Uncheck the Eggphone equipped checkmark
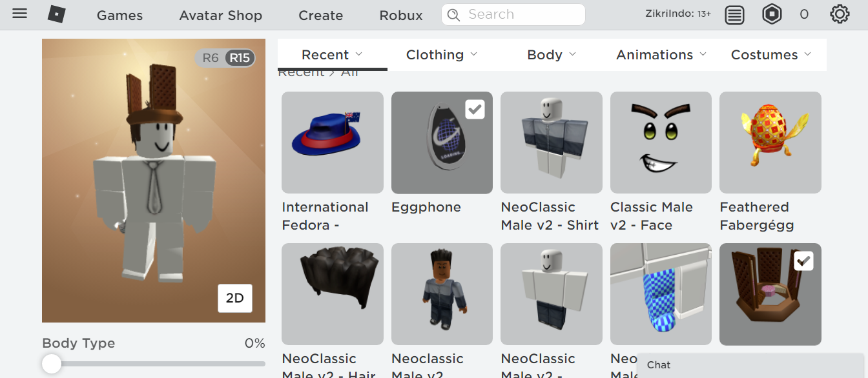The width and height of the screenshot is (868, 378). point(475,110)
